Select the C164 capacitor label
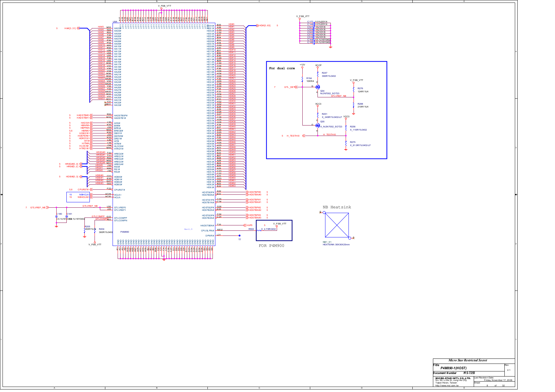The image size is (555, 392). point(310,40)
